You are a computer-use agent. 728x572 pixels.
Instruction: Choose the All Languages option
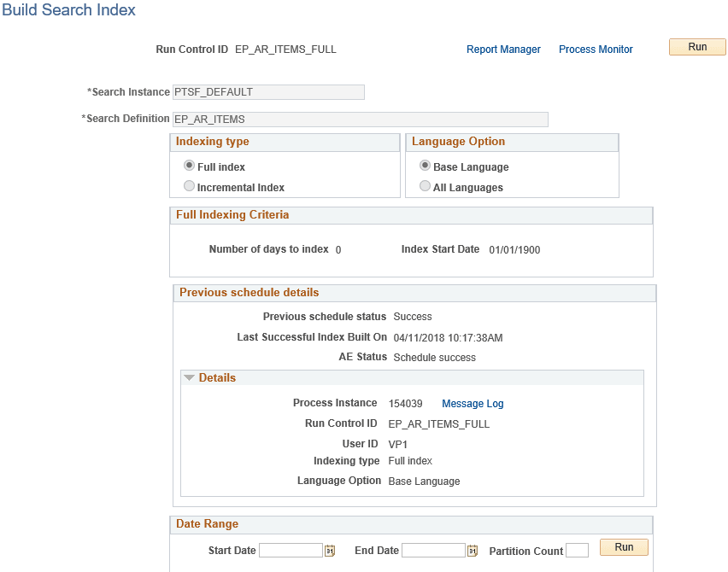point(425,185)
